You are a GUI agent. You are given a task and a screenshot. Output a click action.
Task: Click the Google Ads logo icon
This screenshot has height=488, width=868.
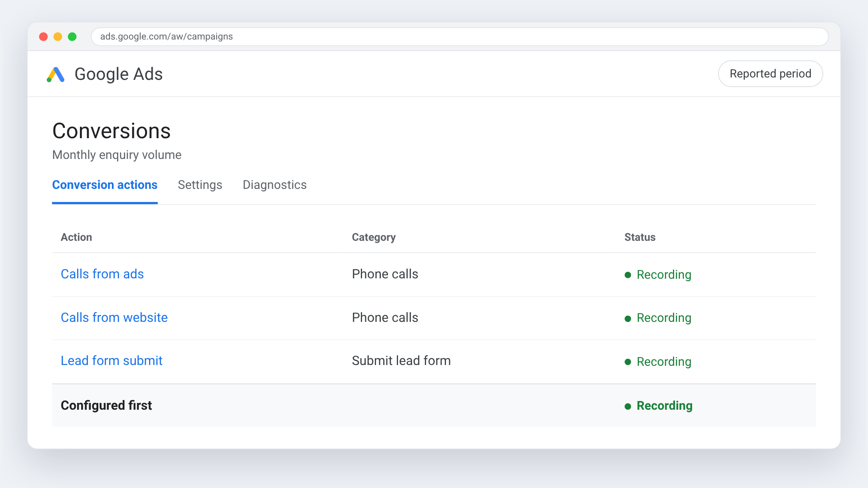[56, 74]
